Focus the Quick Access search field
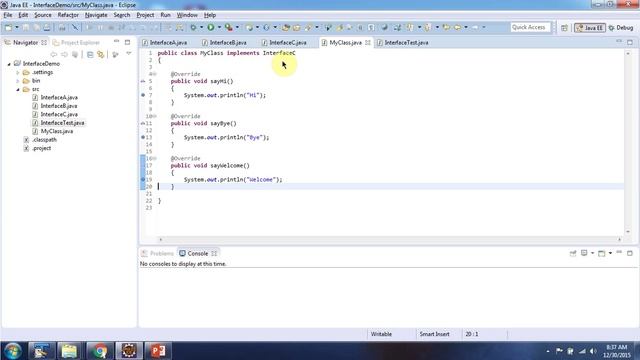Viewport: 640px width, 360px height. pos(530,27)
